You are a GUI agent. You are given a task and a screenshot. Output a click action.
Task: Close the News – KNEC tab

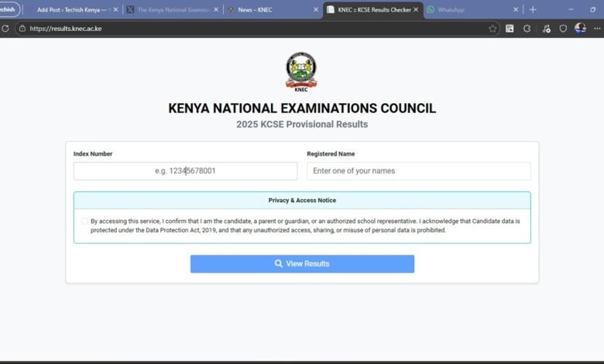(x=316, y=9)
